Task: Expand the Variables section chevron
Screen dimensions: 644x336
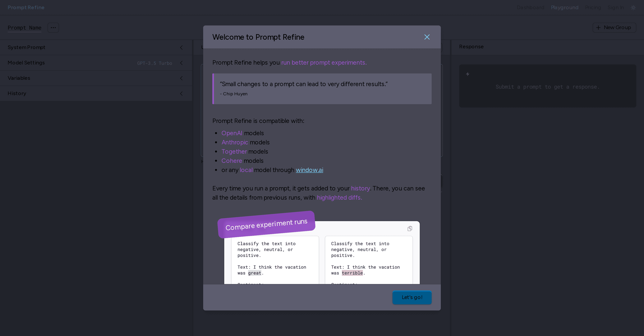Action: point(182,78)
